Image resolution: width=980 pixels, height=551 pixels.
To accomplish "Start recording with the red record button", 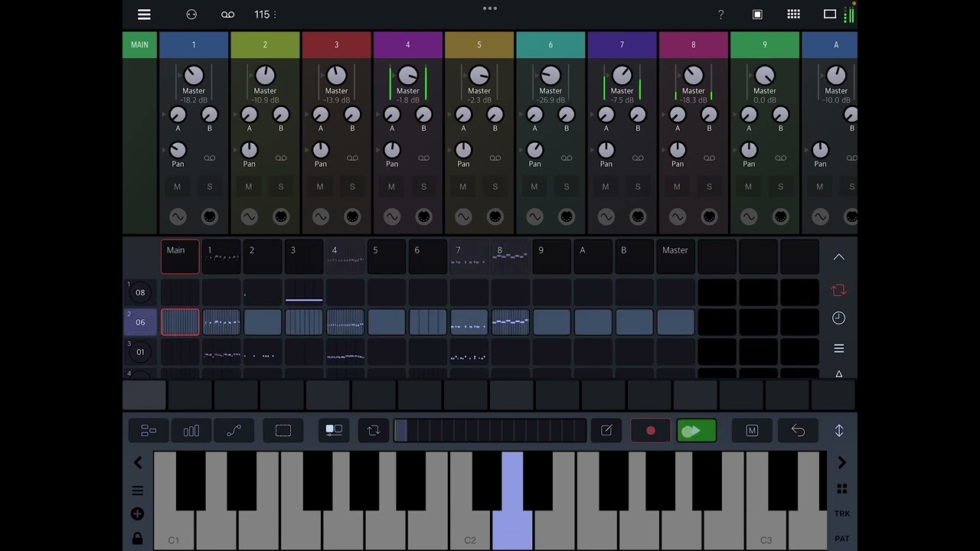I will [x=651, y=431].
